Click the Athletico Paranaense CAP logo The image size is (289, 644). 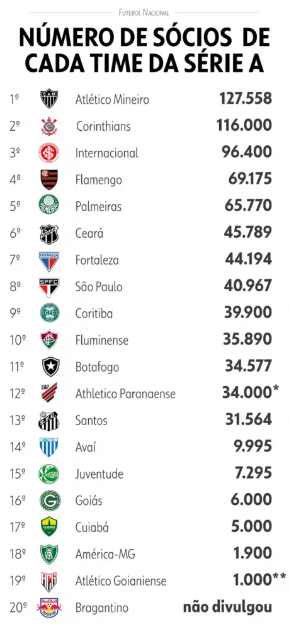point(49,392)
